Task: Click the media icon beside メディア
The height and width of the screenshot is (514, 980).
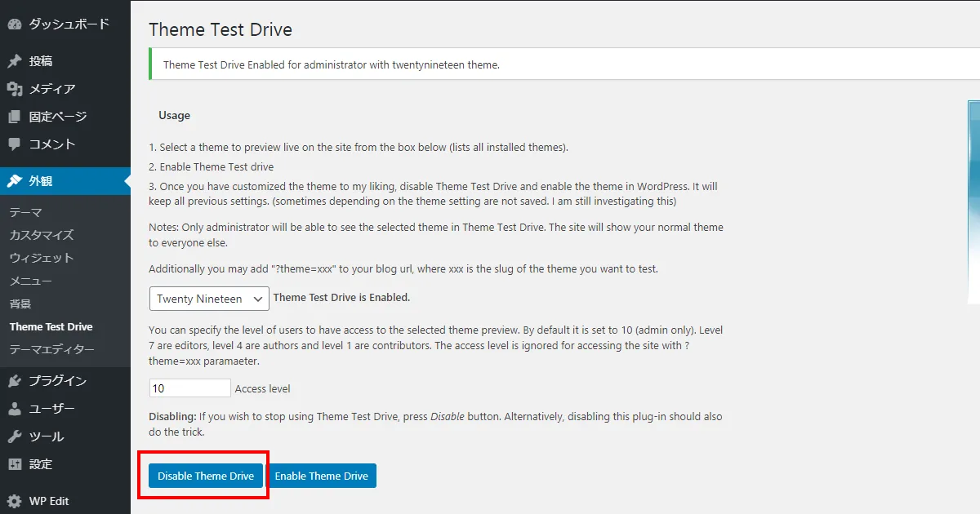Action: [15, 89]
